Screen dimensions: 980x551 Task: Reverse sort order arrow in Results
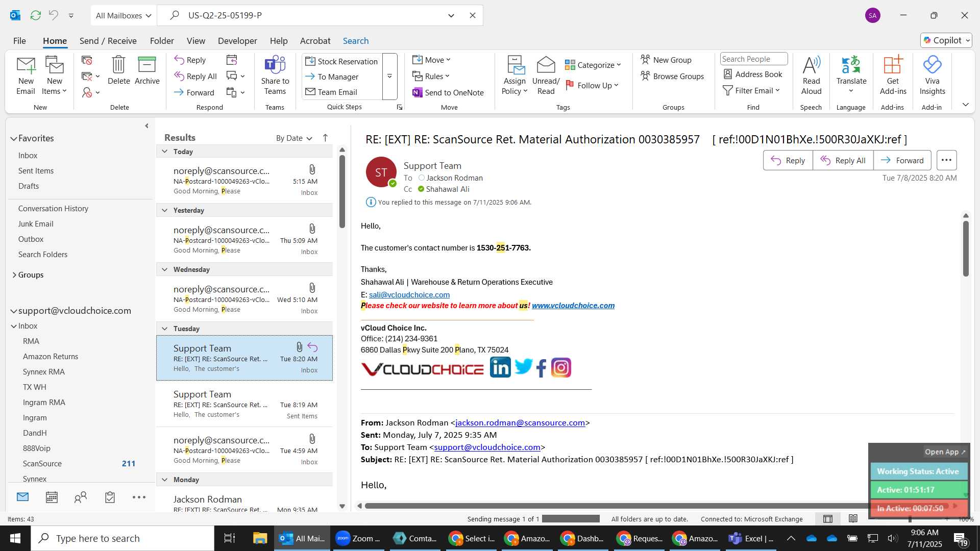(325, 138)
